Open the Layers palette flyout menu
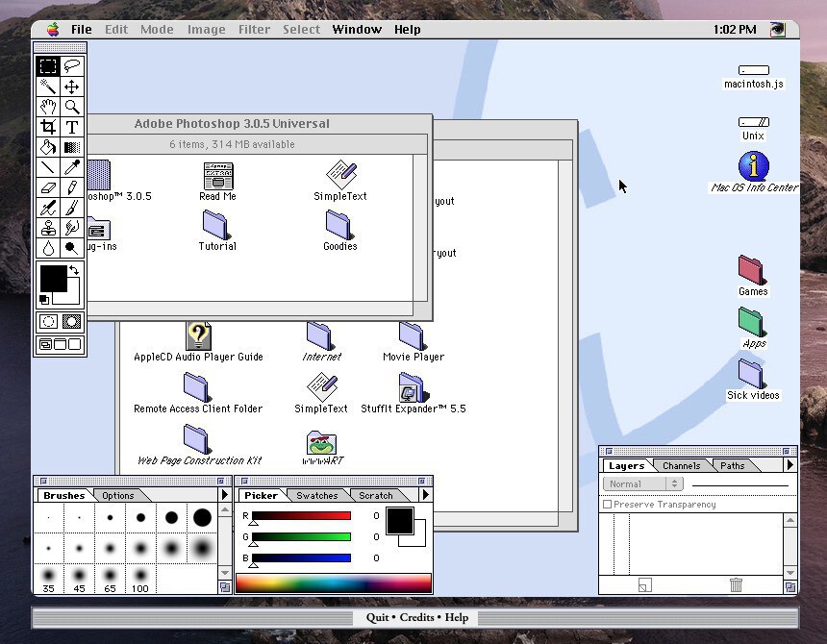Image resolution: width=827 pixels, height=644 pixels. coord(790,465)
